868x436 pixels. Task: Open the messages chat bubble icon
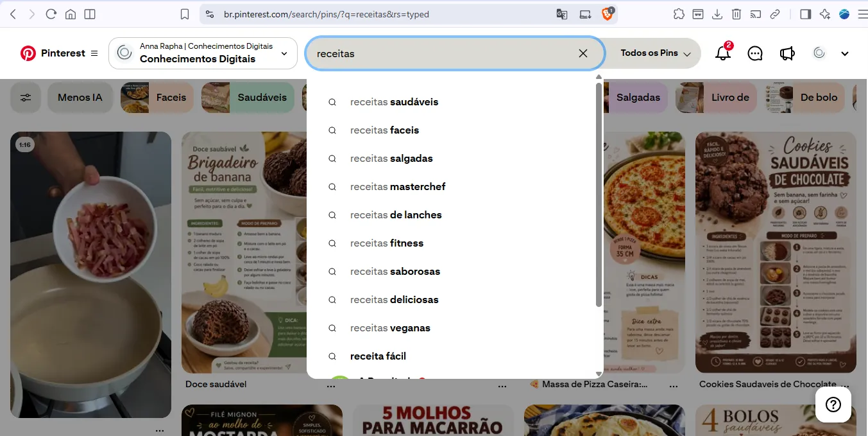[x=755, y=53]
